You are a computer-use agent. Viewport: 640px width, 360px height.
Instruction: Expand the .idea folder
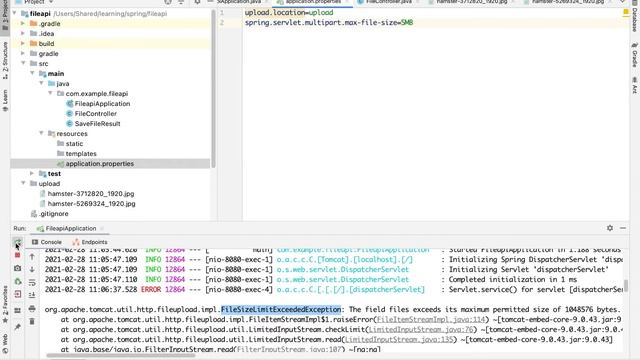pyautogui.click(x=23, y=33)
